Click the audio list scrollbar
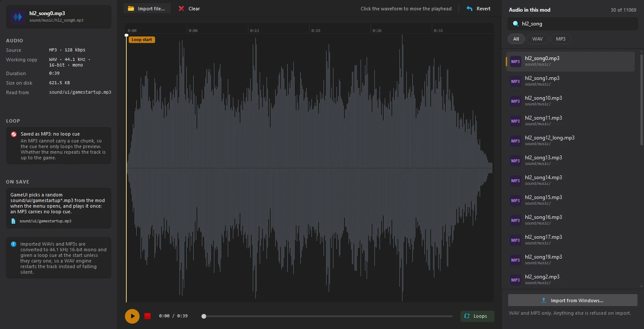 (x=641, y=99)
